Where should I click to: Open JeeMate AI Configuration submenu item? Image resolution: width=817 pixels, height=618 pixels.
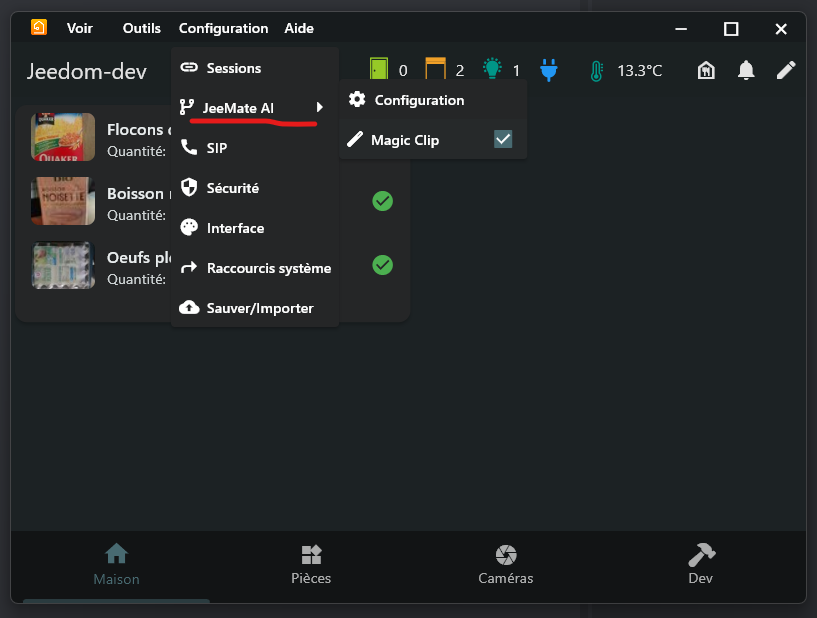pyautogui.click(x=419, y=100)
